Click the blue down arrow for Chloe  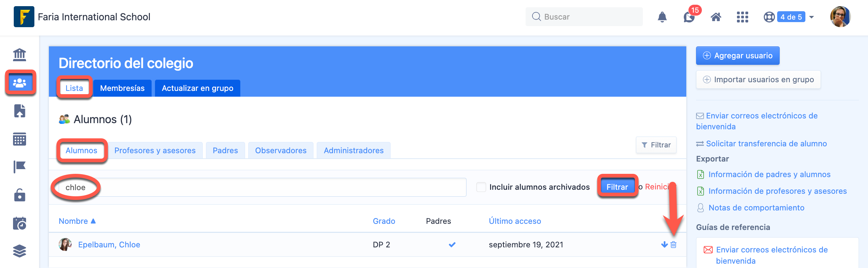[x=664, y=244]
